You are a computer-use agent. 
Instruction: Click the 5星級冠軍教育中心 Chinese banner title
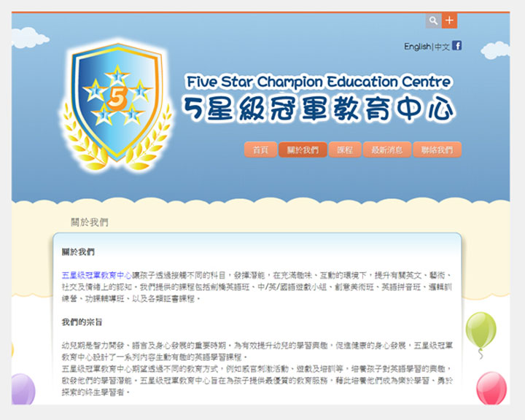pos(319,109)
